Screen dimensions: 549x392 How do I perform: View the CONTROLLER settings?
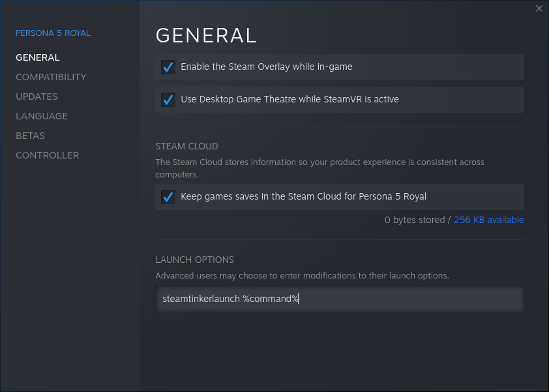pyautogui.click(x=47, y=155)
